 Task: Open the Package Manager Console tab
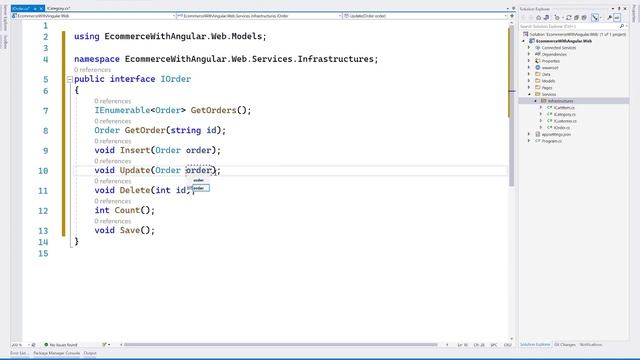click(x=56, y=353)
